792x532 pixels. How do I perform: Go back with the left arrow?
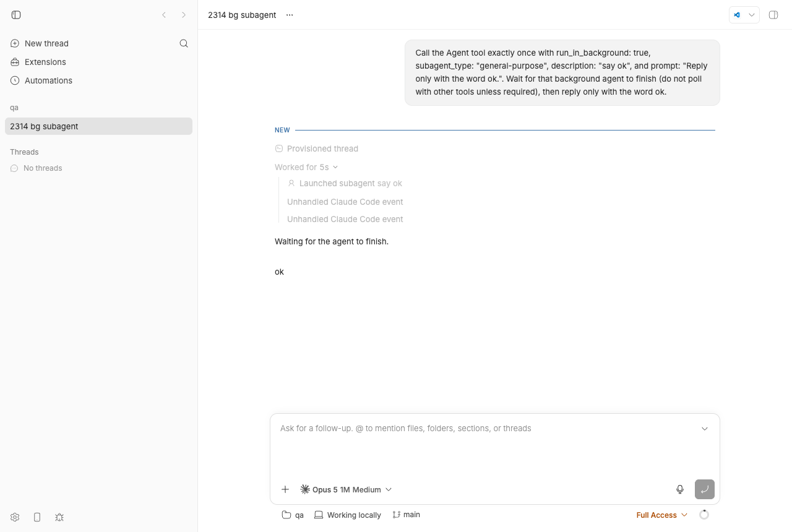click(x=164, y=15)
